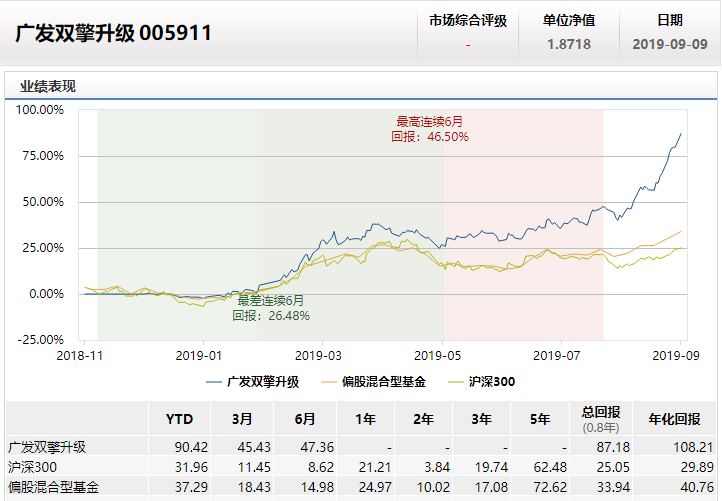Click the 3月 value 45.43
This screenshot has width=722, height=501.
pos(254,447)
